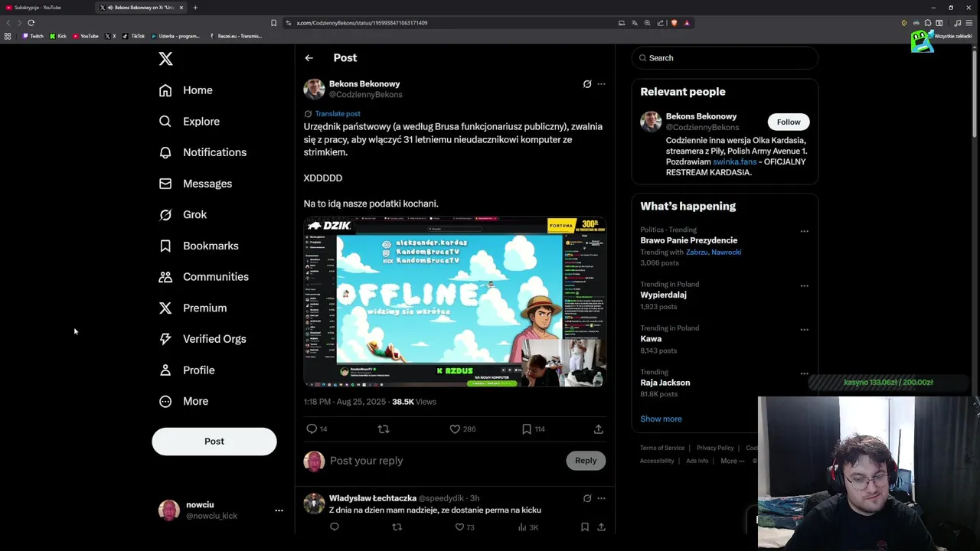Screen dimensions: 980x551
Task: Bookmark the main post with 114 bookmarks
Action: pyautogui.click(x=527, y=429)
